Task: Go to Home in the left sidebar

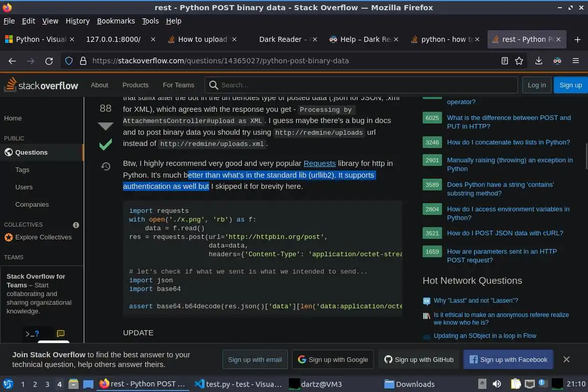Action: click(13, 118)
